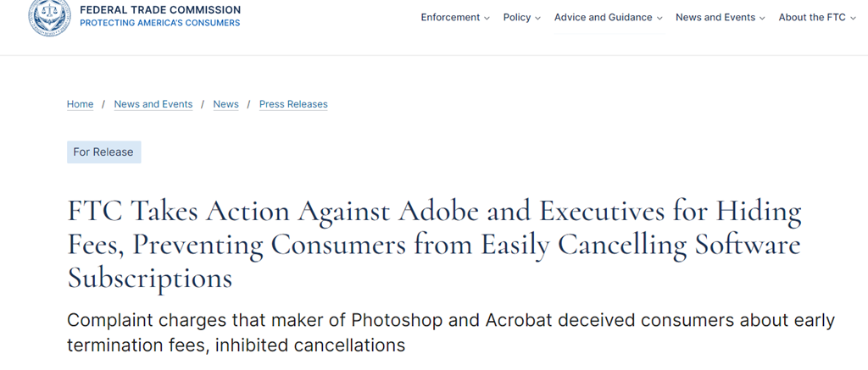
Task: Navigate to the Press Releases breadcrumb
Action: click(293, 104)
